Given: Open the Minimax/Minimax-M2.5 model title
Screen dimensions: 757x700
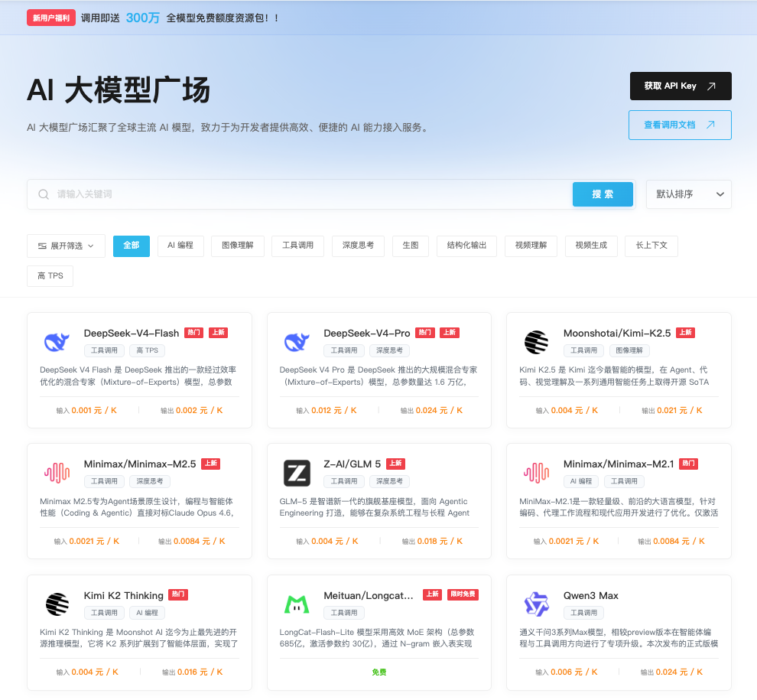Looking at the screenshot, I should 140,464.
